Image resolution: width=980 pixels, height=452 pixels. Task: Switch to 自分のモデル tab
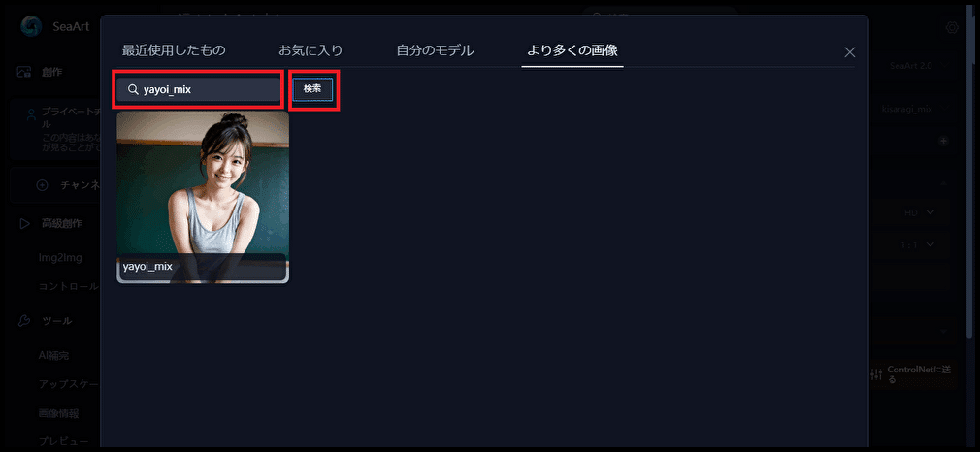coord(435,50)
